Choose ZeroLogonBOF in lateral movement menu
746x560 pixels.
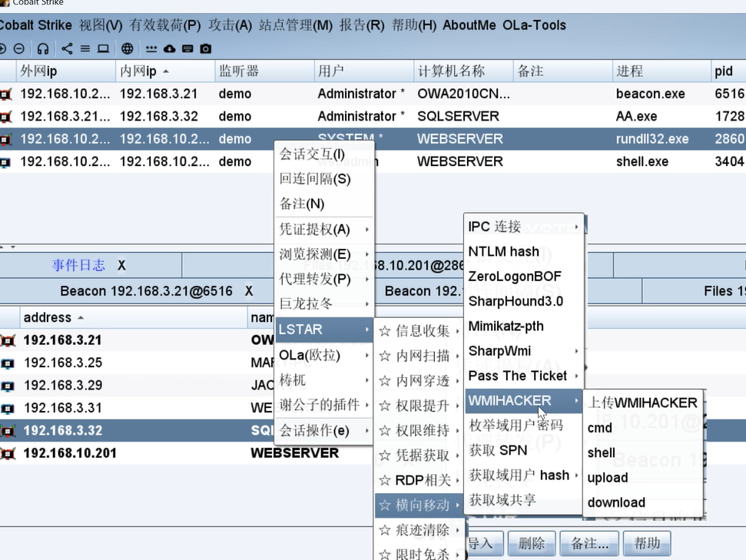coord(515,276)
